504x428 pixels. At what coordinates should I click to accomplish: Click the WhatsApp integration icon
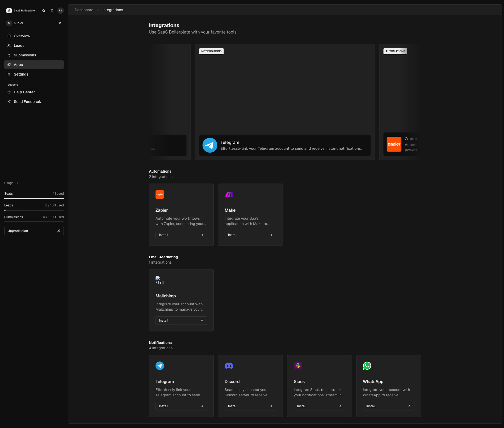[367, 365]
